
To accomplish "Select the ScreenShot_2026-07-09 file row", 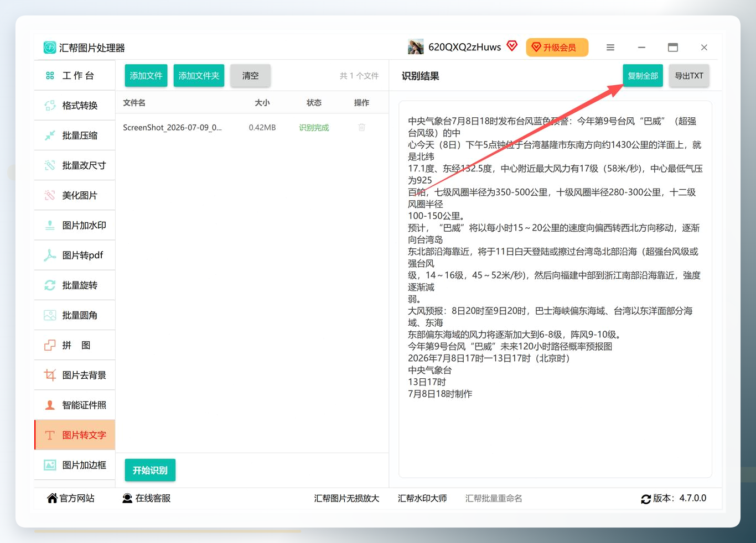I will click(x=252, y=128).
